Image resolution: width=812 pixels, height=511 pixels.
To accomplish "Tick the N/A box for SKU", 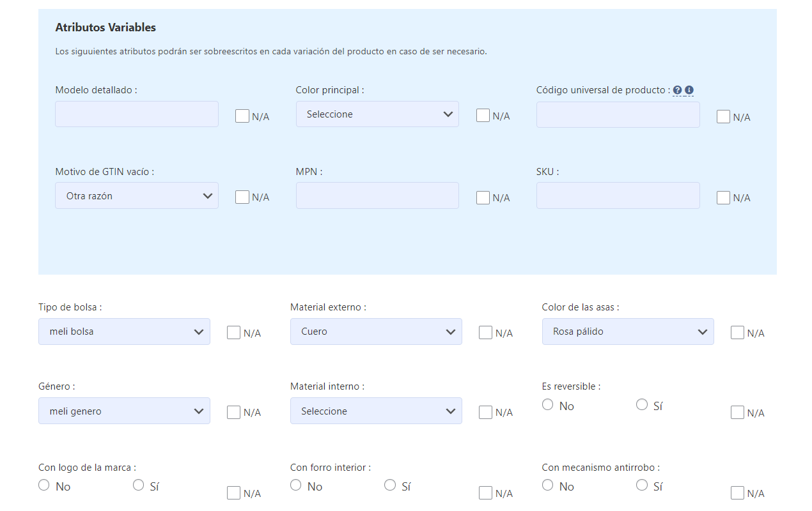I will click(x=724, y=197).
